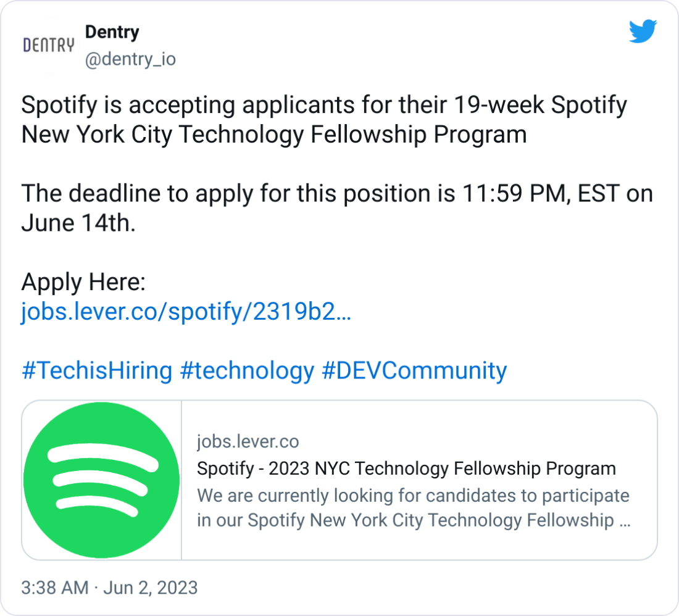Viewport: 679px width, 616px height.
Task: Select the card description text snippet
Action: click(x=412, y=507)
